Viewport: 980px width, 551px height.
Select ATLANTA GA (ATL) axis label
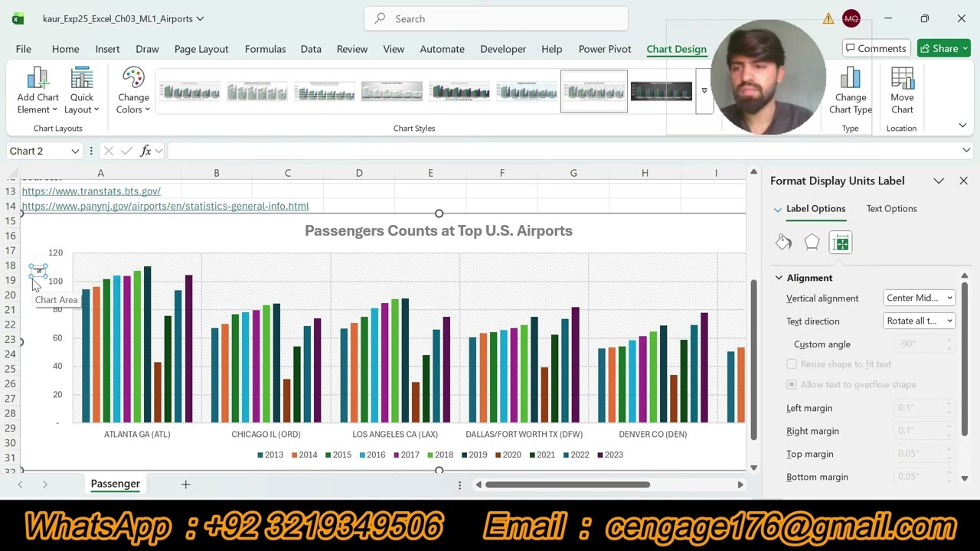[137, 434]
